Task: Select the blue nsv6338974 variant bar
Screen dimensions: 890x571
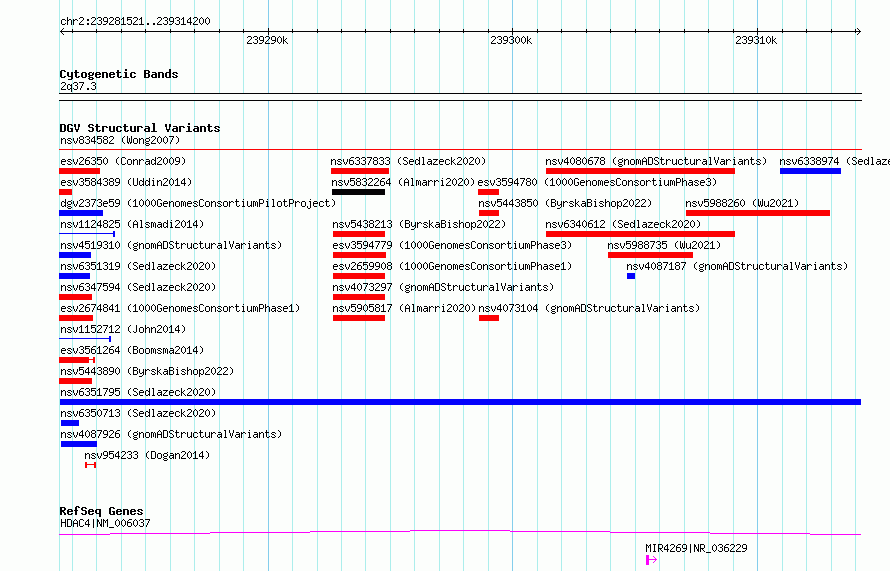Action: pyautogui.click(x=811, y=171)
